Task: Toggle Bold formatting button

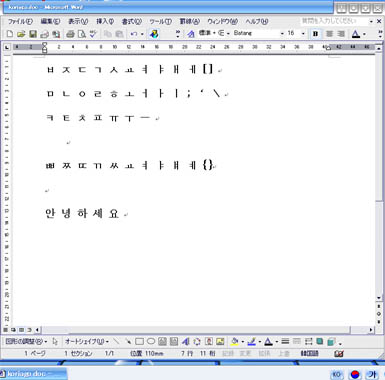Action: (315, 34)
